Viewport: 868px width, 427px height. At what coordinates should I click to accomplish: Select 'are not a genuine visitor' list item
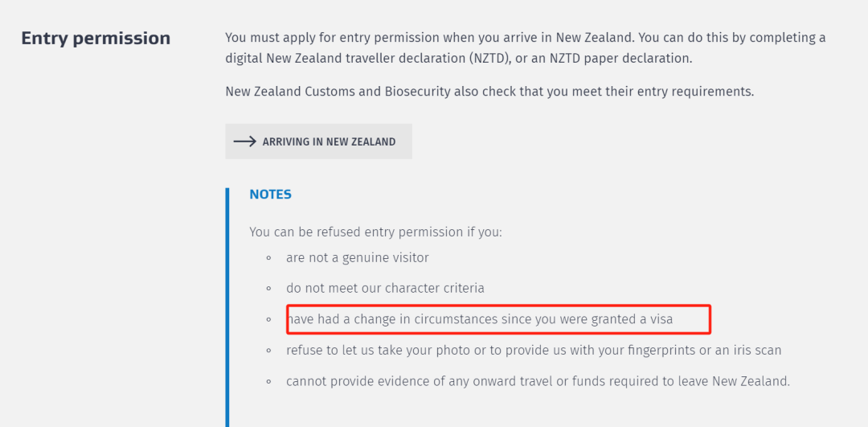[357, 257]
